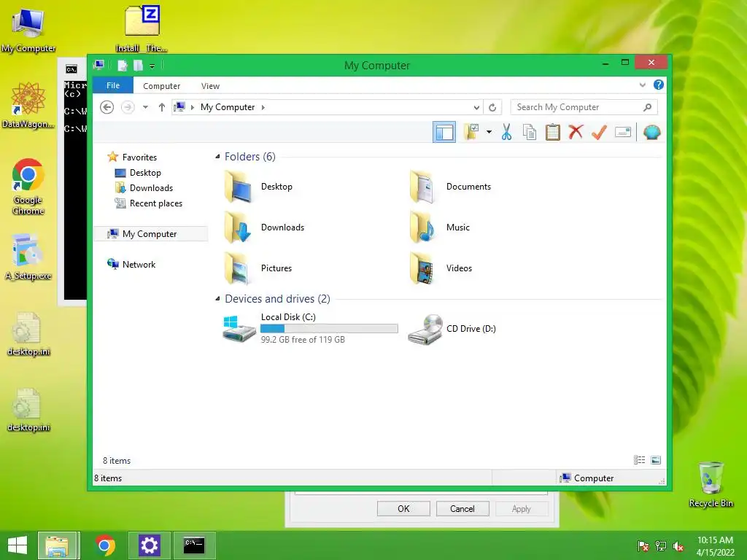The height and width of the screenshot is (560, 747).
Task: Select the Downloads folder in Folders group
Action: tap(264, 227)
